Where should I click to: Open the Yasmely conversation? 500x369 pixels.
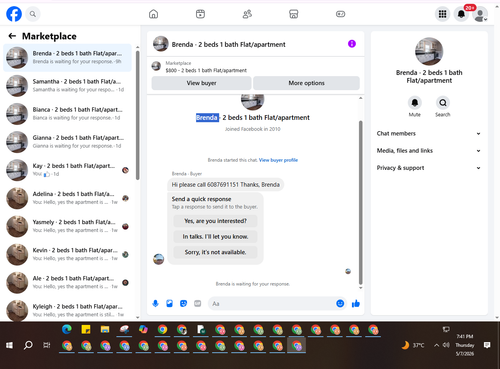coord(67,226)
